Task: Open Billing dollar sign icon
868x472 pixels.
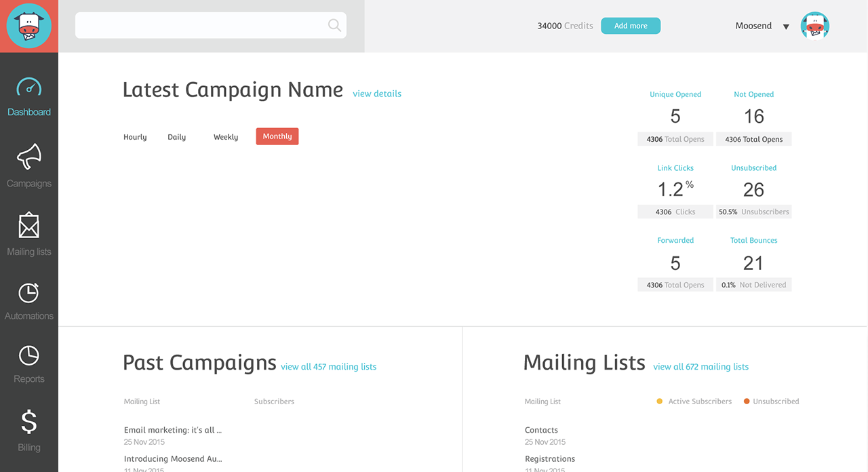Action: pos(28,422)
